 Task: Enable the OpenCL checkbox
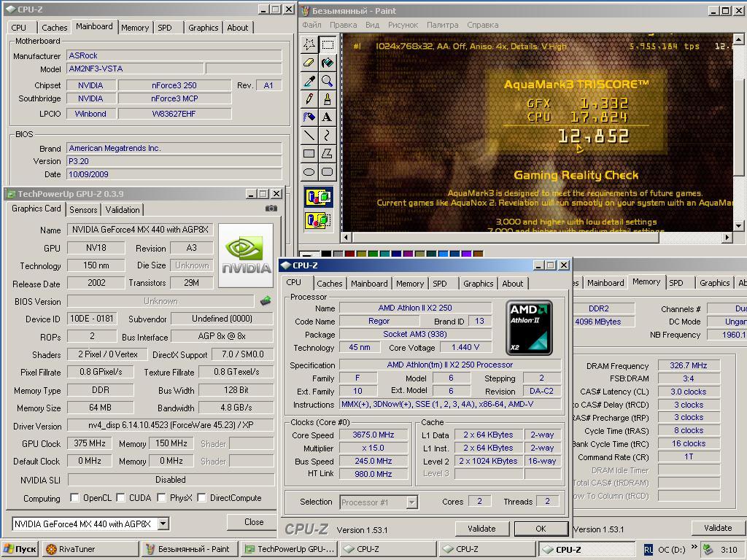point(74,497)
